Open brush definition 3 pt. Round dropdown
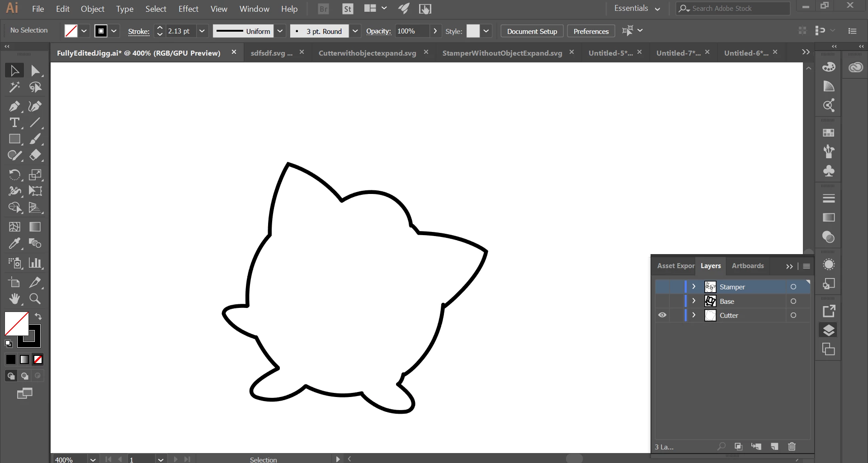The height and width of the screenshot is (463, 868). (x=355, y=31)
